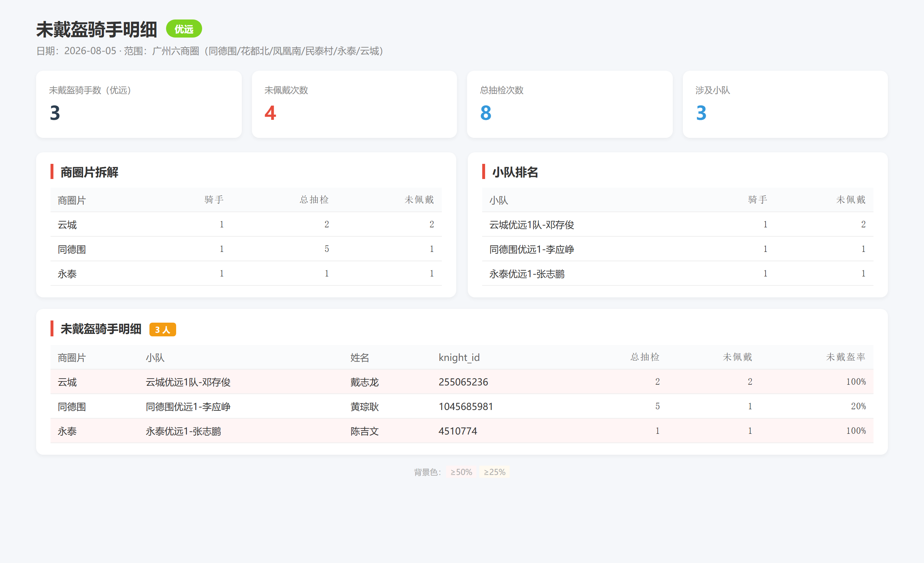Click the 商圈片拆解 section heading
The width and height of the screenshot is (924, 563).
tap(89, 173)
